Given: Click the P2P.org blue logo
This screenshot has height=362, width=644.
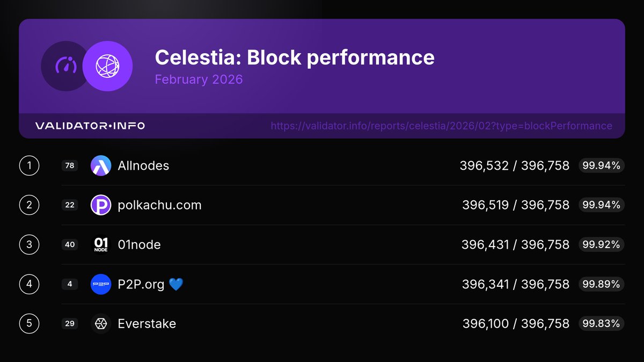Looking at the screenshot, I should point(101,284).
